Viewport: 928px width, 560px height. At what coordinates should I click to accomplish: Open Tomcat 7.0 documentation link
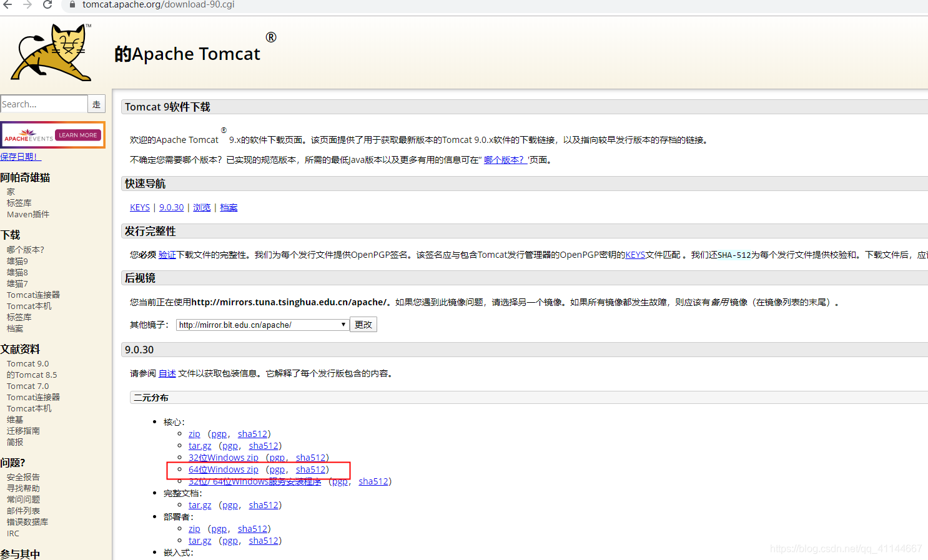coord(27,386)
